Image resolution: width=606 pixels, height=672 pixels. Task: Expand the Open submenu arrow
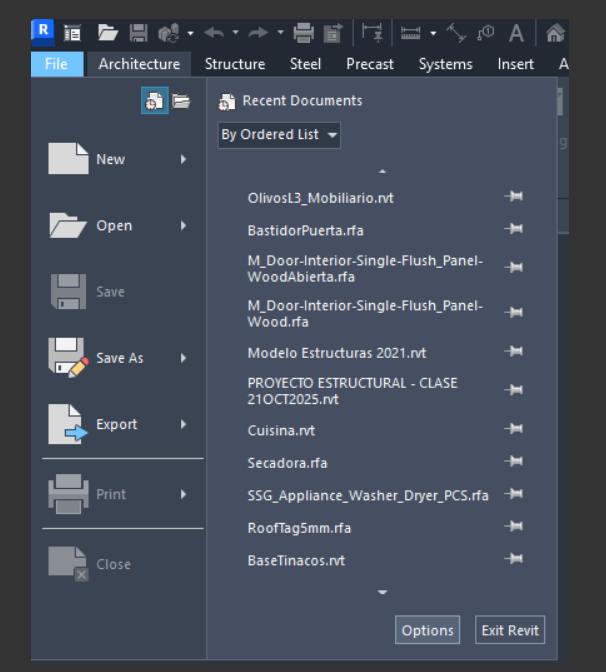[183, 225]
